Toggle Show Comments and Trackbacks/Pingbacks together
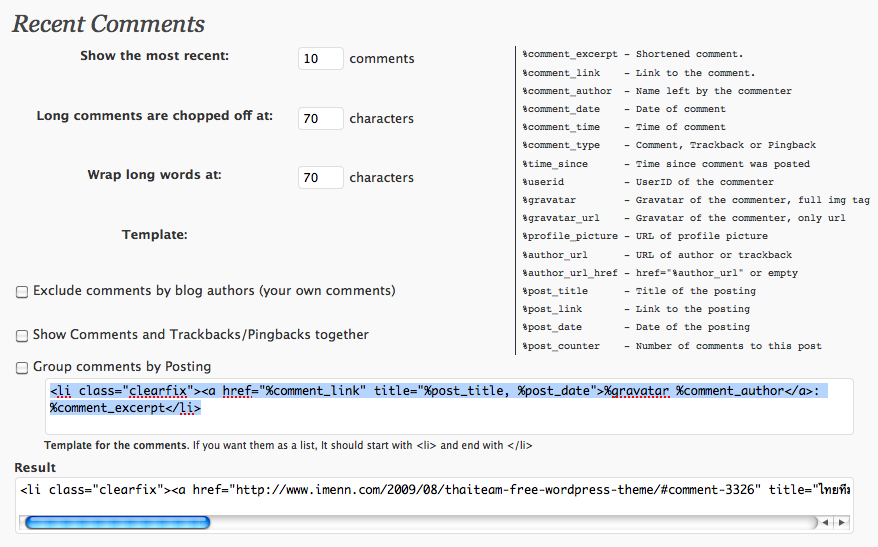 click(22, 336)
